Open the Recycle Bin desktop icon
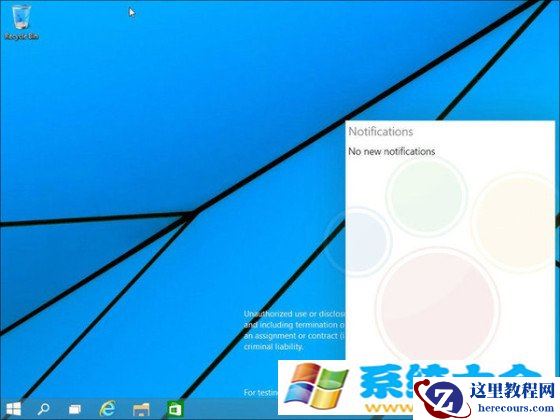Screen dimensions: 560x420 21,22
